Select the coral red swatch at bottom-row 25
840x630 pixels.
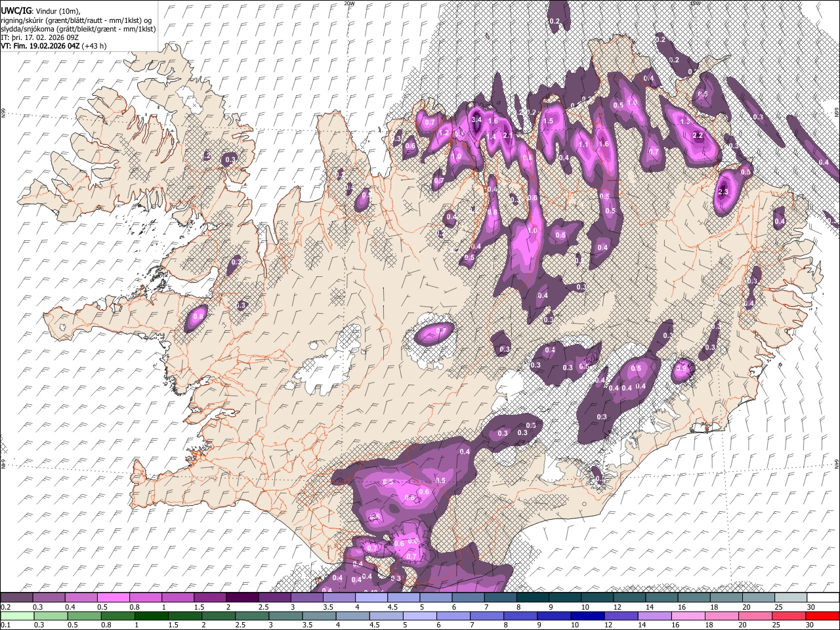788,616
